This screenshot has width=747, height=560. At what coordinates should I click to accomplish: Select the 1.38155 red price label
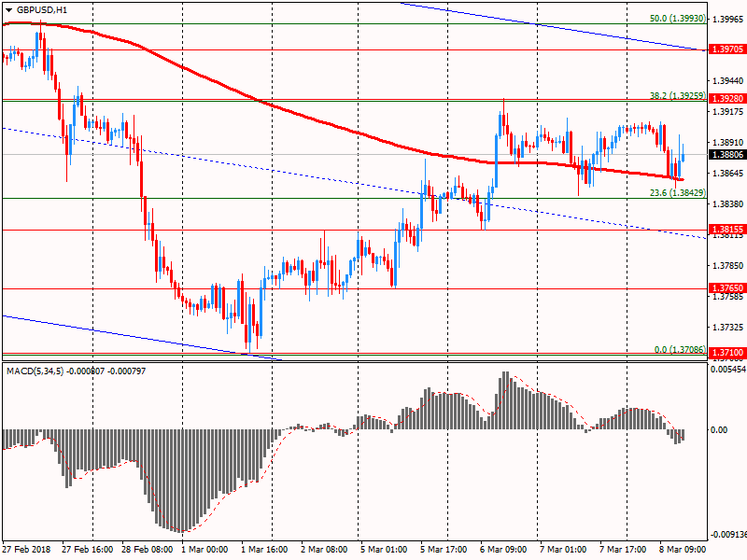[727, 229]
